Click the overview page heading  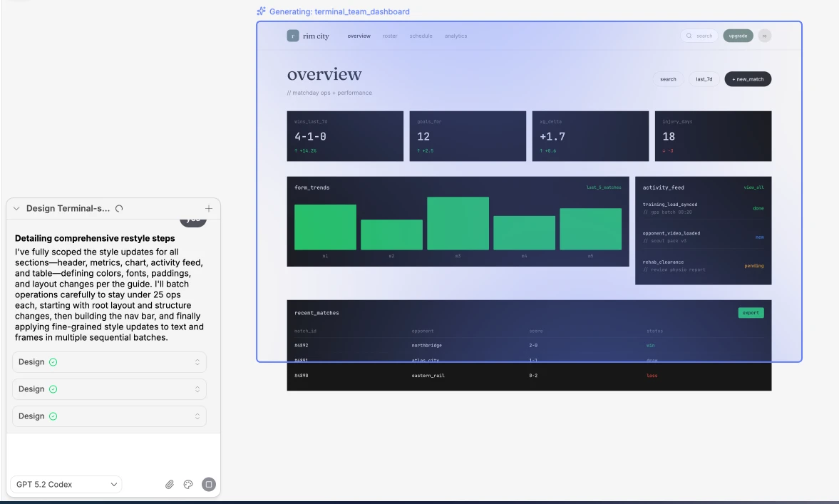(324, 74)
